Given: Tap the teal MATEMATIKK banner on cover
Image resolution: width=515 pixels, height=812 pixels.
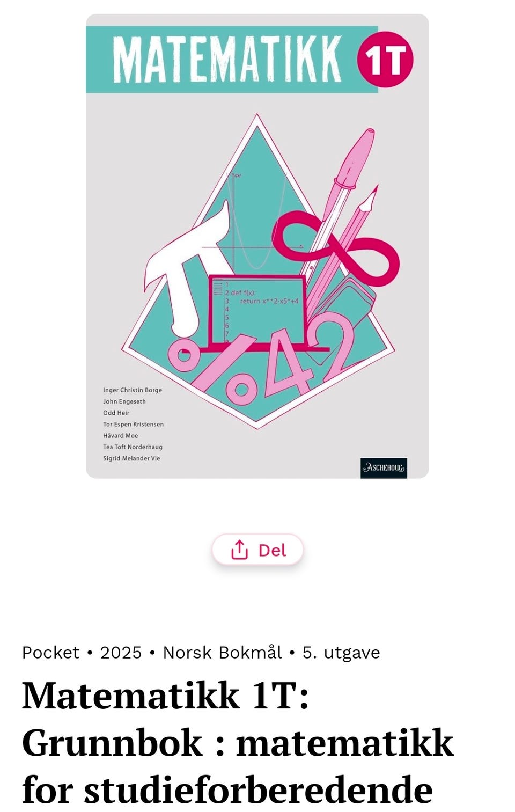Looking at the screenshot, I should click(x=232, y=60).
